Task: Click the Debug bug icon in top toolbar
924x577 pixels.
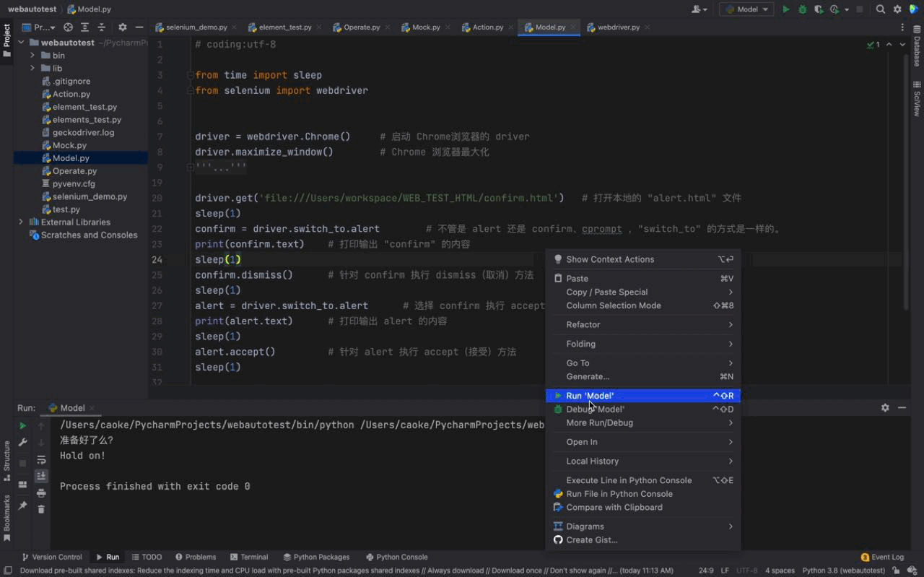Action: point(803,9)
